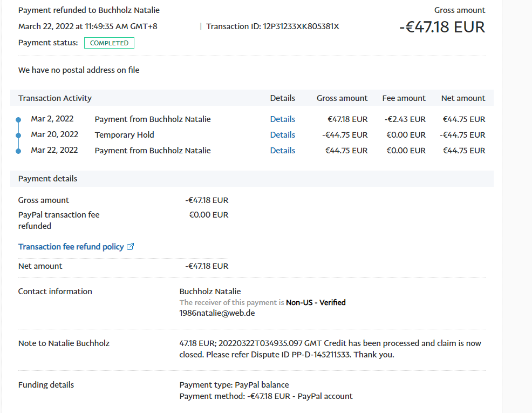The width and height of the screenshot is (532, 413).
Task: Click the Fee amount column header
Action: (404, 98)
